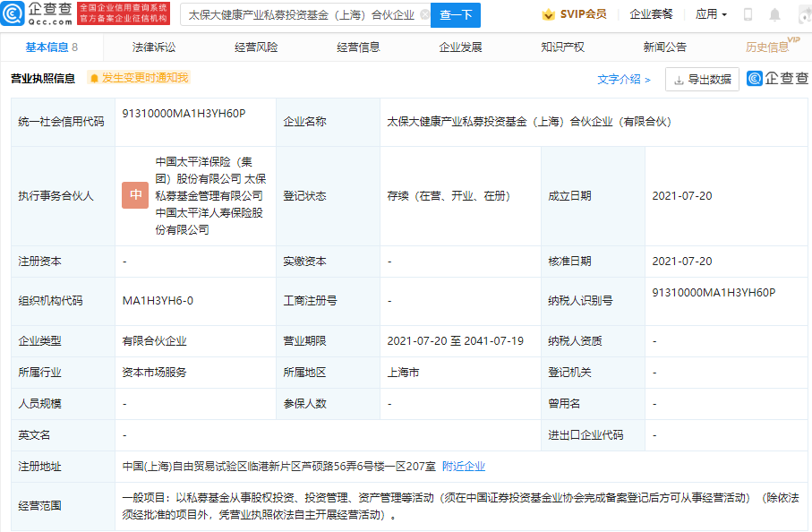Select the 营业期限 value 2021-07-20 至 2041-07-19

pos(455,341)
